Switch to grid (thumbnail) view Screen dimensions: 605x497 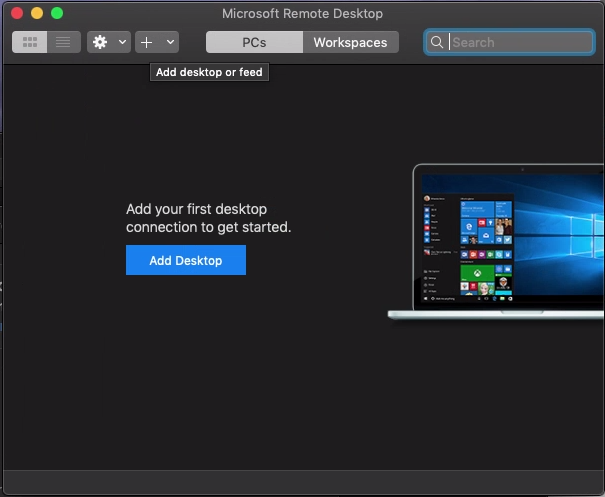coord(30,42)
